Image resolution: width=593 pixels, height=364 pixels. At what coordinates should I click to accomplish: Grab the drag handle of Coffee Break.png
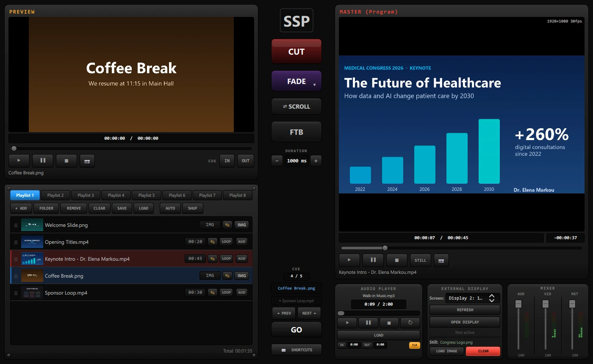16,276
